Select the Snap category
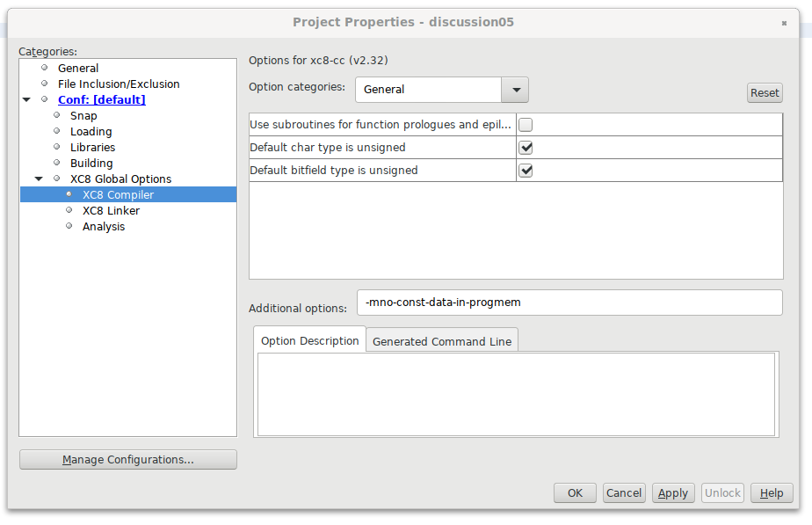Image resolution: width=812 pixels, height=525 pixels. coord(83,115)
